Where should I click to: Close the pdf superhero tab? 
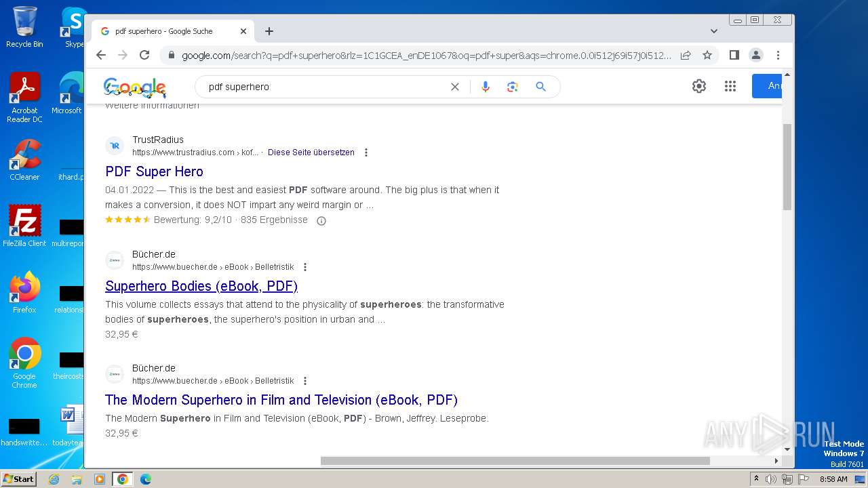click(x=243, y=31)
